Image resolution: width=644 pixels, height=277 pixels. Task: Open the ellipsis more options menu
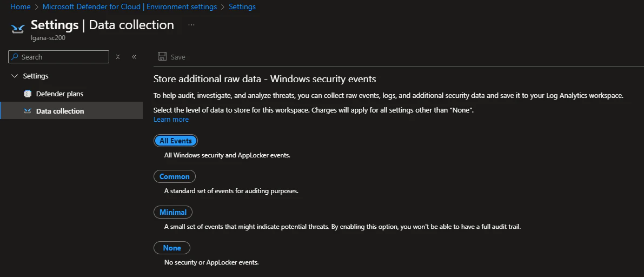pos(191,25)
